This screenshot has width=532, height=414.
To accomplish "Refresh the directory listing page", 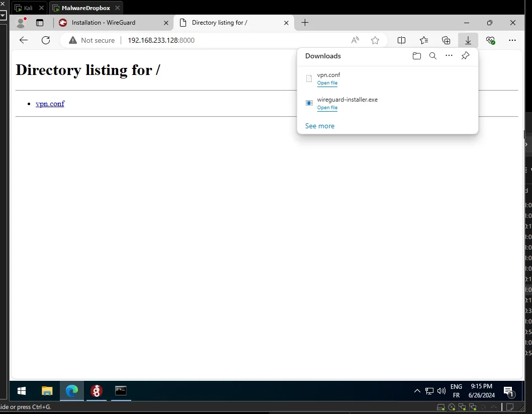I will pyautogui.click(x=46, y=40).
